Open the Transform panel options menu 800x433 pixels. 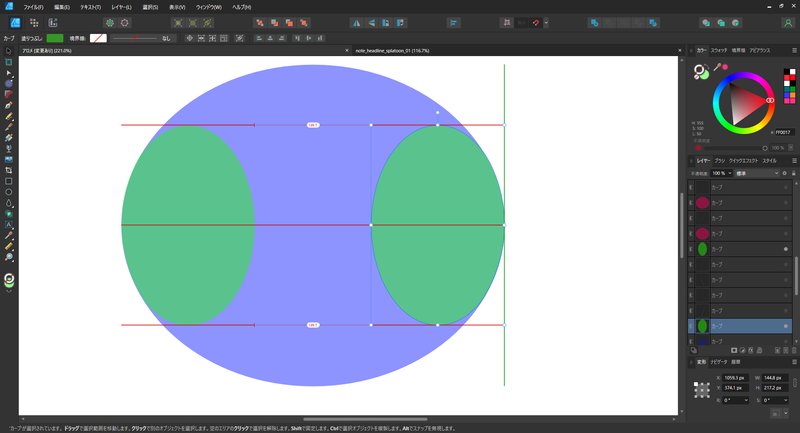(794, 362)
